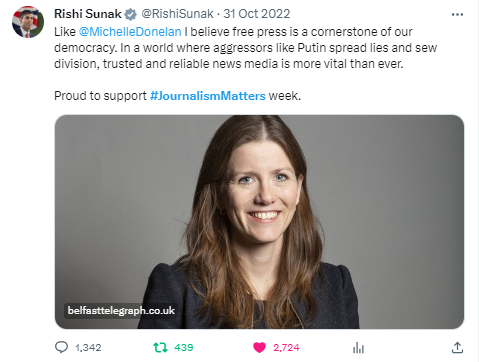The width and height of the screenshot is (479, 362).
Task: Click the 'Proud to support' sentence line
Action: (177, 96)
